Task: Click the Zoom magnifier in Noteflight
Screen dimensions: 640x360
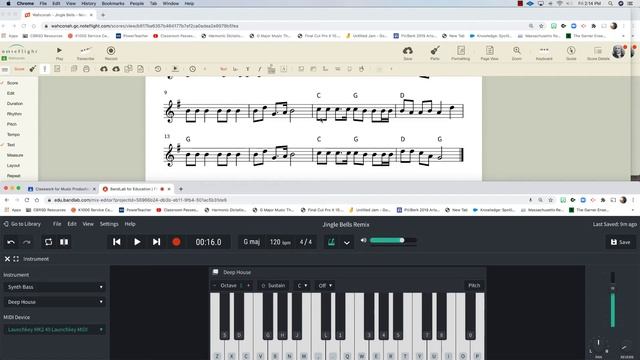Action: (517, 53)
